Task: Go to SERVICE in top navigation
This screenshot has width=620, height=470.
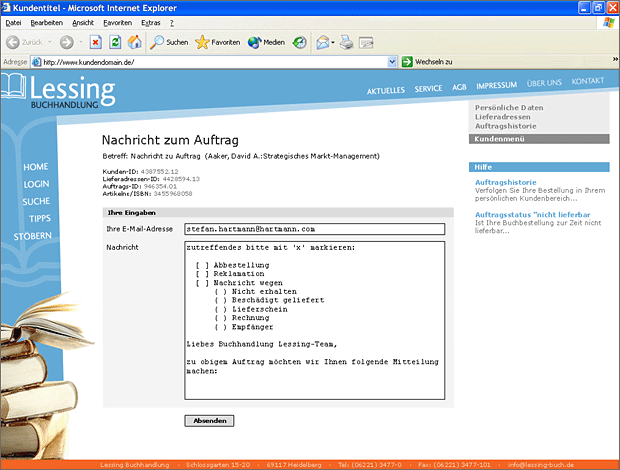Action: click(428, 89)
